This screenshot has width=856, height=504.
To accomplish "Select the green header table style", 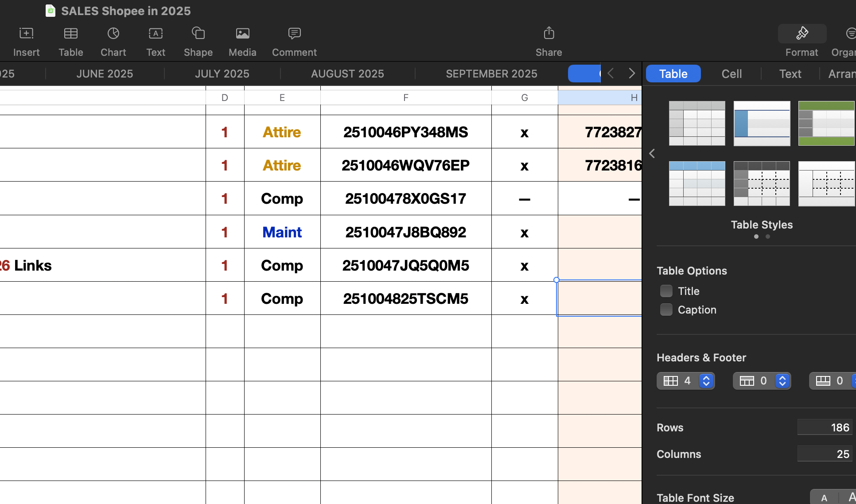I will click(826, 123).
